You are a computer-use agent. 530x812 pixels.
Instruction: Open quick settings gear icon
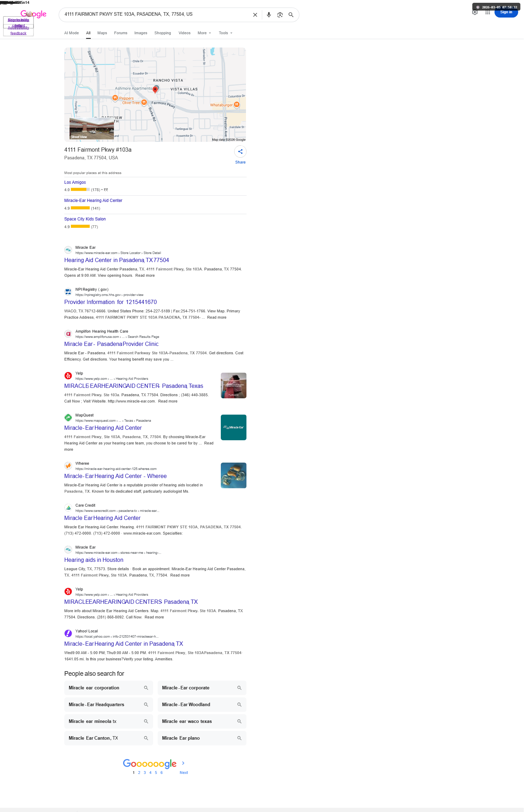475,13
